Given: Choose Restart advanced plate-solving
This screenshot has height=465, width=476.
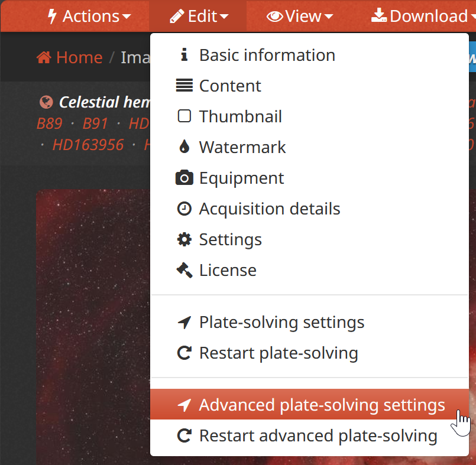Looking at the screenshot, I should (x=309, y=435).
